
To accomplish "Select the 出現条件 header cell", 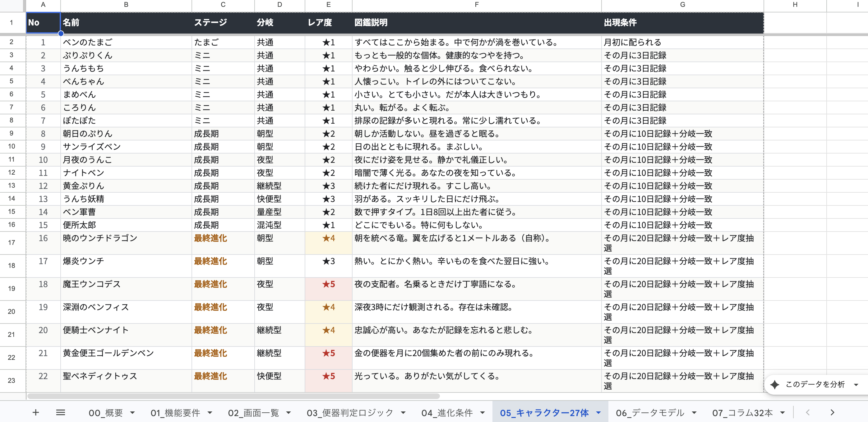I will tap(682, 23).
